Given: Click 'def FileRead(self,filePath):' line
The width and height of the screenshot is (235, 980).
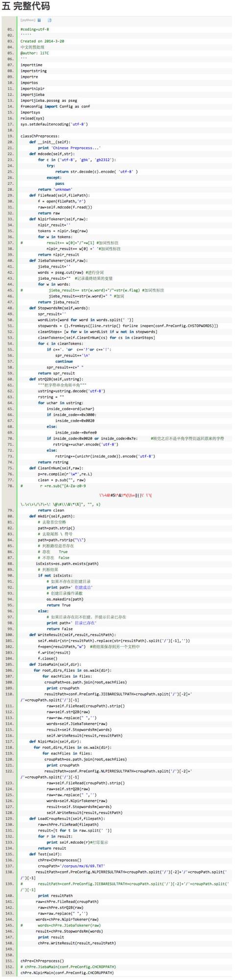Looking at the screenshot, I should coord(60,195).
